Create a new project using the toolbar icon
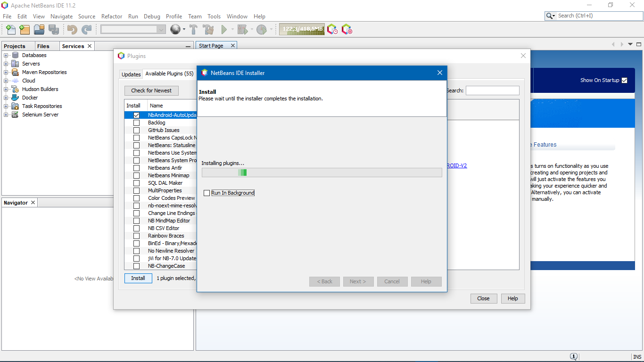The image size is (644, 362). (x=24, y=29)
